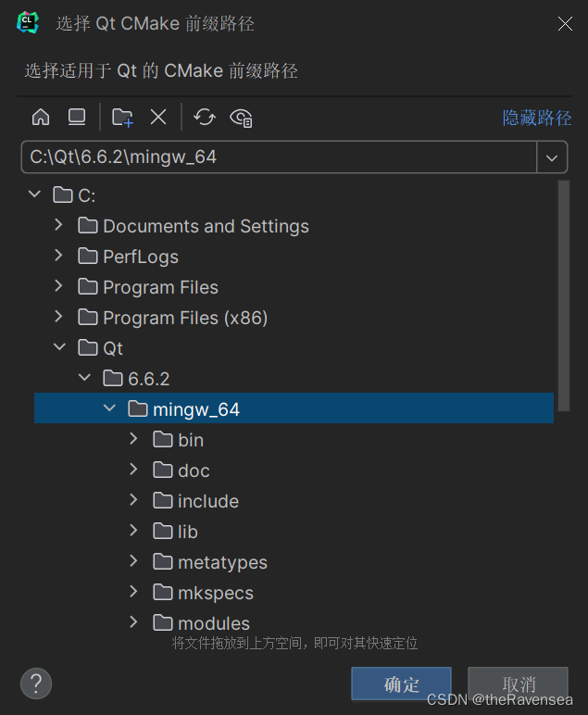Expand the Program Files folder
This screenshot has width=588, height=715.
click(x=58, y=286)
